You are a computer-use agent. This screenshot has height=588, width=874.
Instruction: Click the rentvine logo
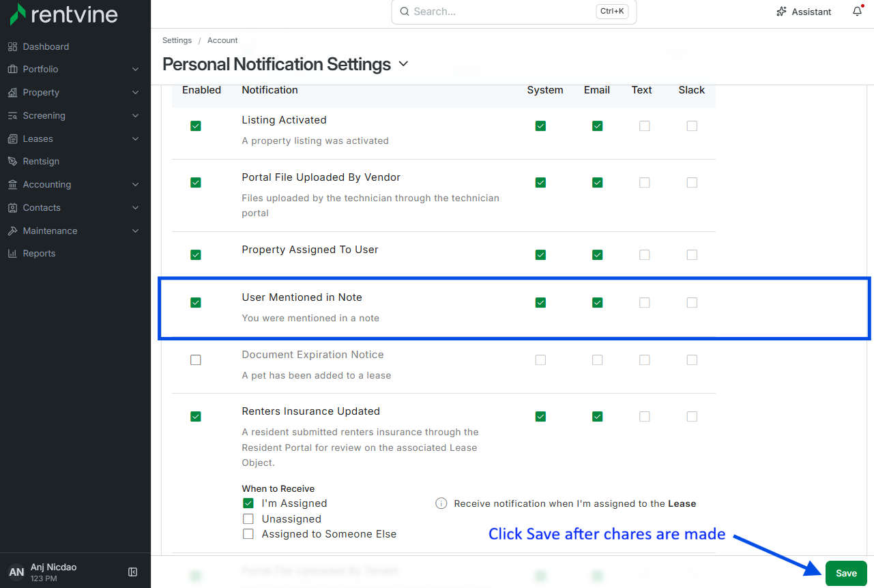[x=64, y=14]
